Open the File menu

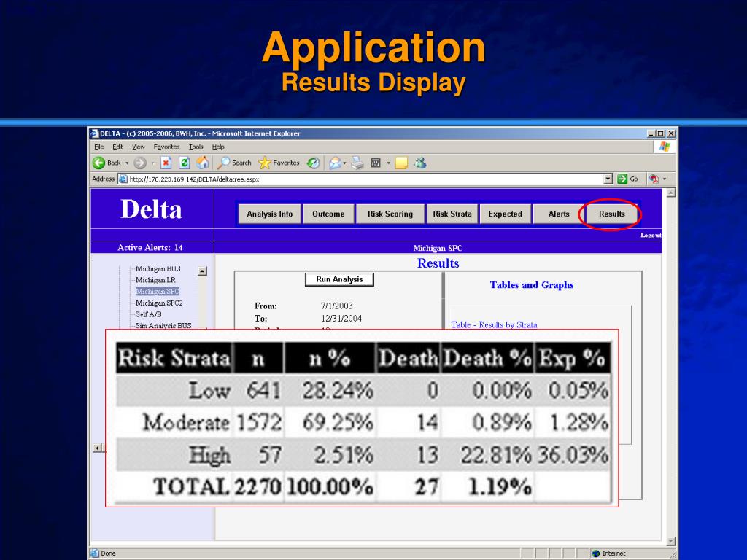(x=98, y=147)
